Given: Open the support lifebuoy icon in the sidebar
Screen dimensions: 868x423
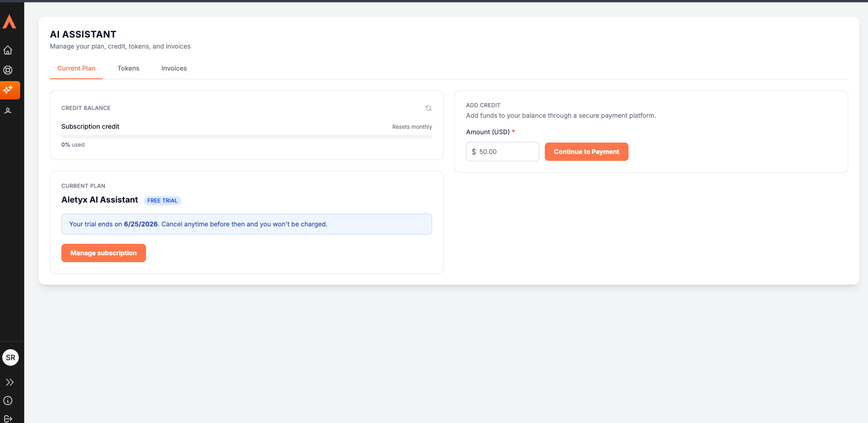Looking at the screenshot, I should tap(8, 70).
